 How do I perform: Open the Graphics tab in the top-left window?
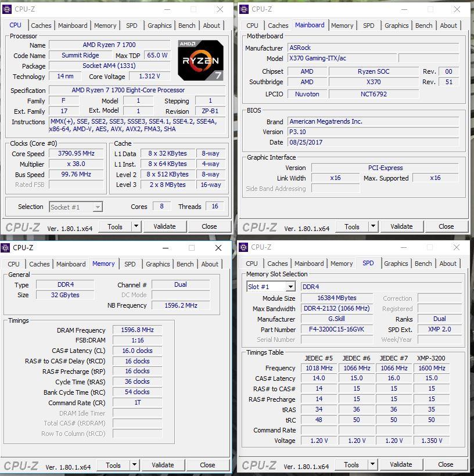[160, 26]
